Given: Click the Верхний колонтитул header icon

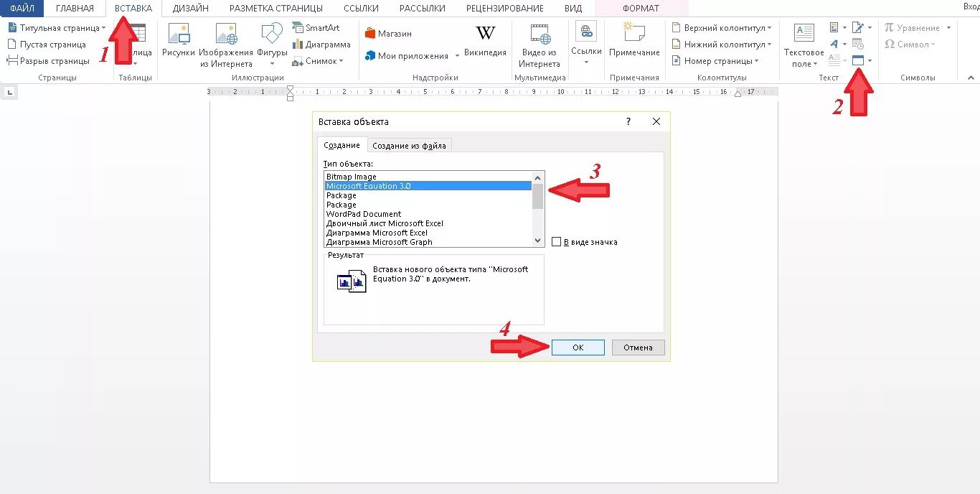Looking at the screenshot, I should pos(677,28).
